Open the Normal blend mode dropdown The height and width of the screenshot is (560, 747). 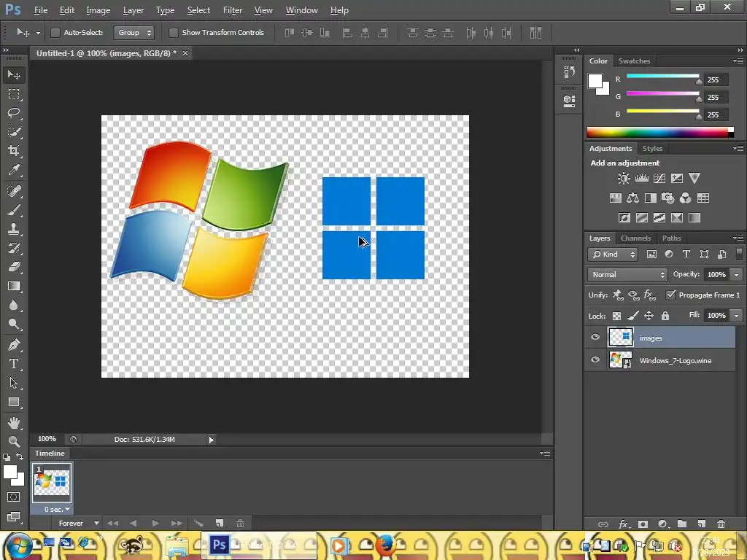point(627,275)
